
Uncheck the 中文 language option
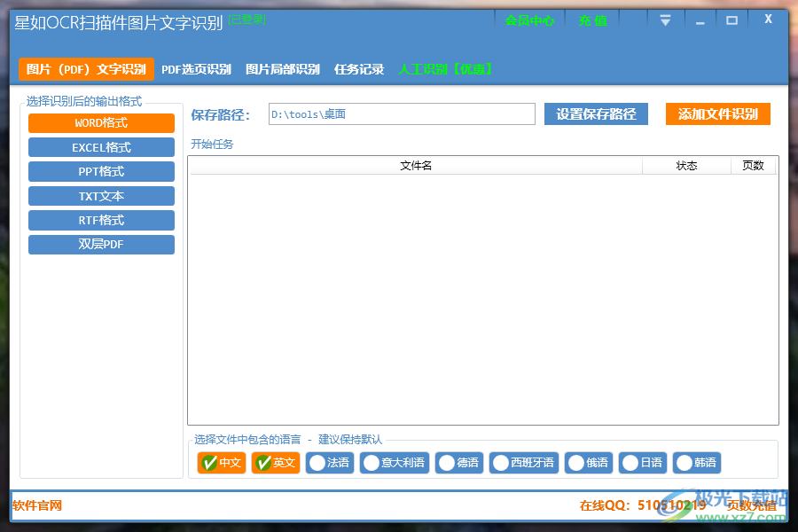221,462
